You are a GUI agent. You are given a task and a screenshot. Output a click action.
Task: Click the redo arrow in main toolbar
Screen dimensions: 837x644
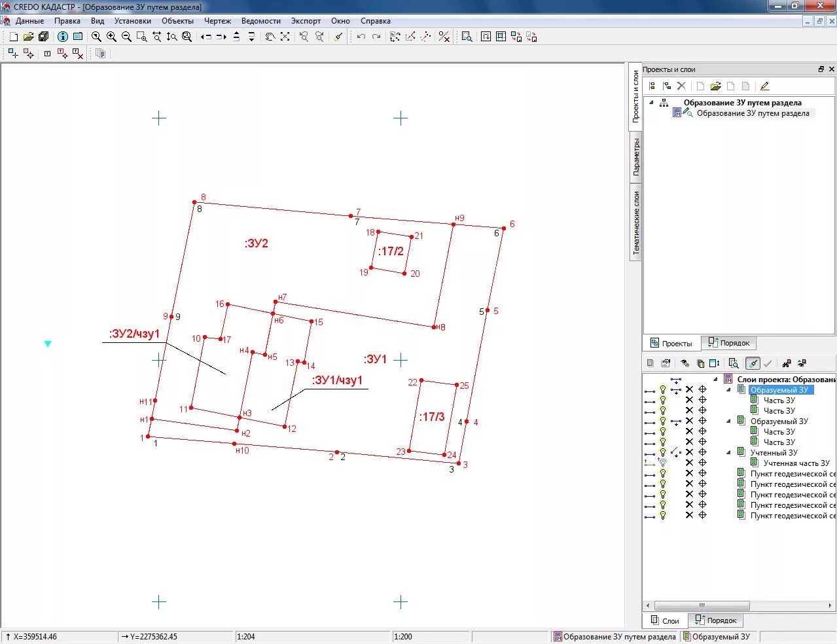pyautogui.click(x=376, y=37)
